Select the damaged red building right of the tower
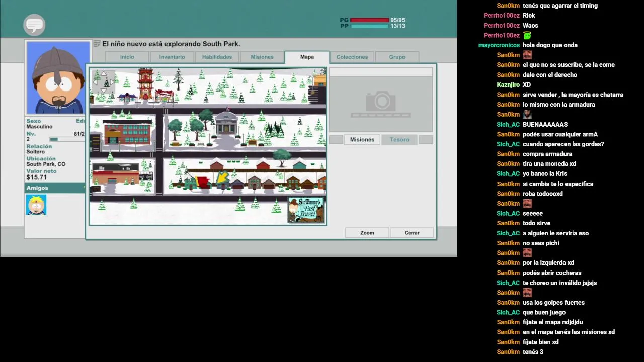644x362 pixels. pyautogui.click(x=165, y=96)
